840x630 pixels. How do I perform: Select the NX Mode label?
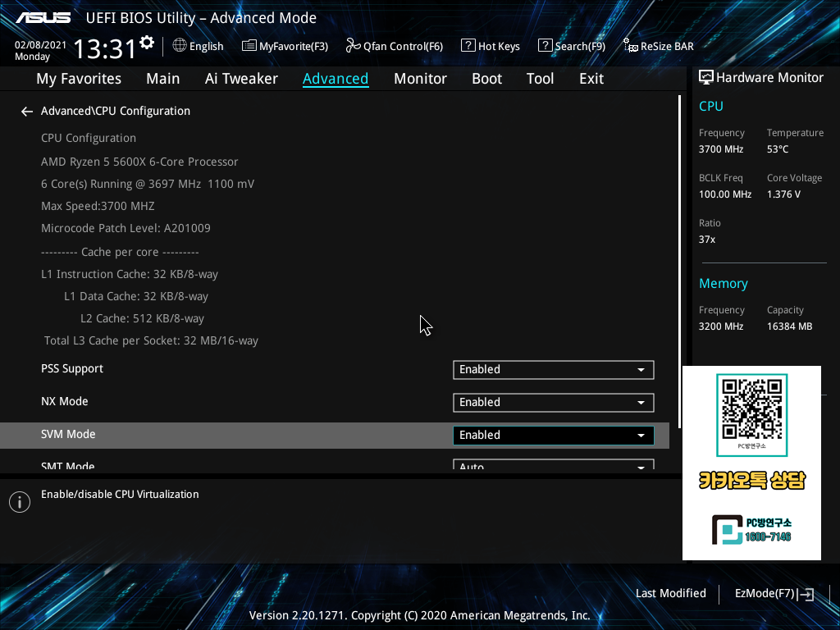64,401
